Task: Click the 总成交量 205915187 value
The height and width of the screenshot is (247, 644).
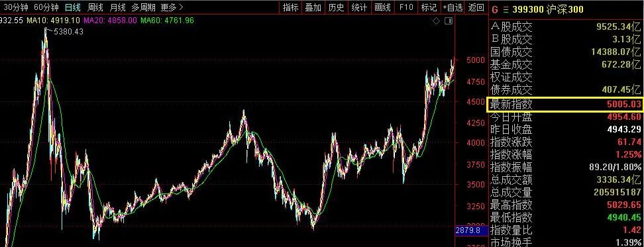Action: point(617,192)
